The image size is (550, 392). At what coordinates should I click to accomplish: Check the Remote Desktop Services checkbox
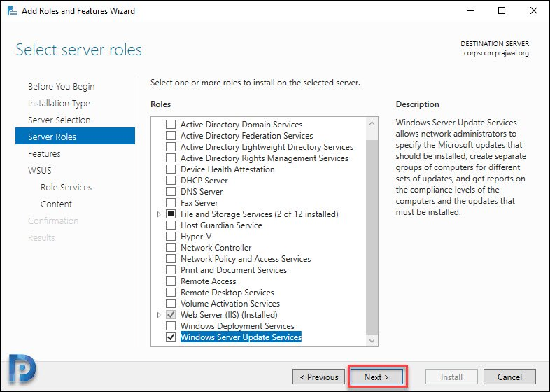click(x=171, y=293)
